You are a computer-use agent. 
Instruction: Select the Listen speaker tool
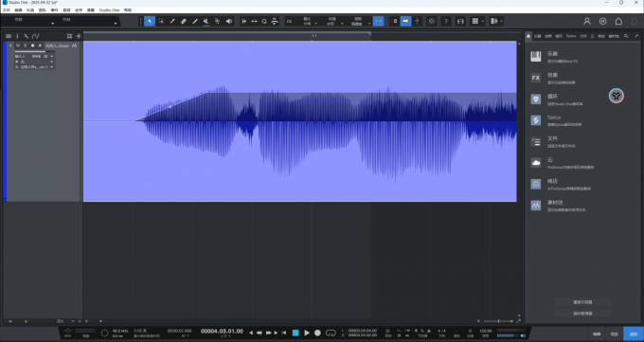point(229,22)
